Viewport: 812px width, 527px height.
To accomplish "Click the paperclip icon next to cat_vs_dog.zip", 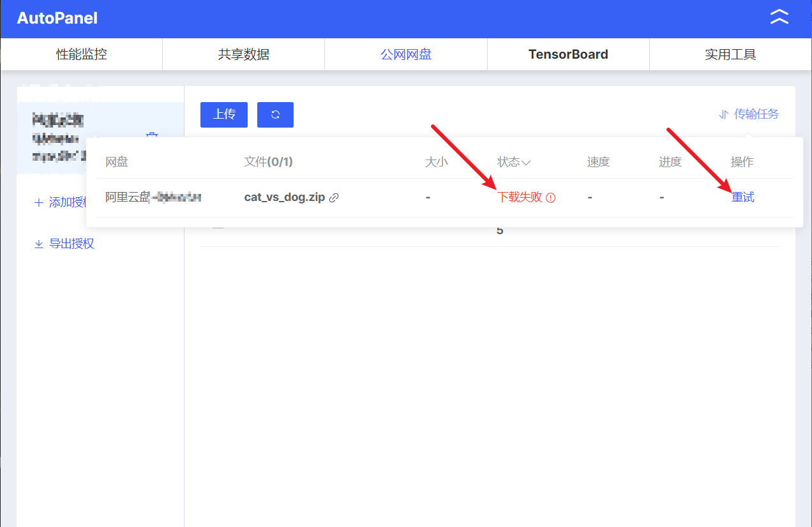I will click(x=335, y=197).
